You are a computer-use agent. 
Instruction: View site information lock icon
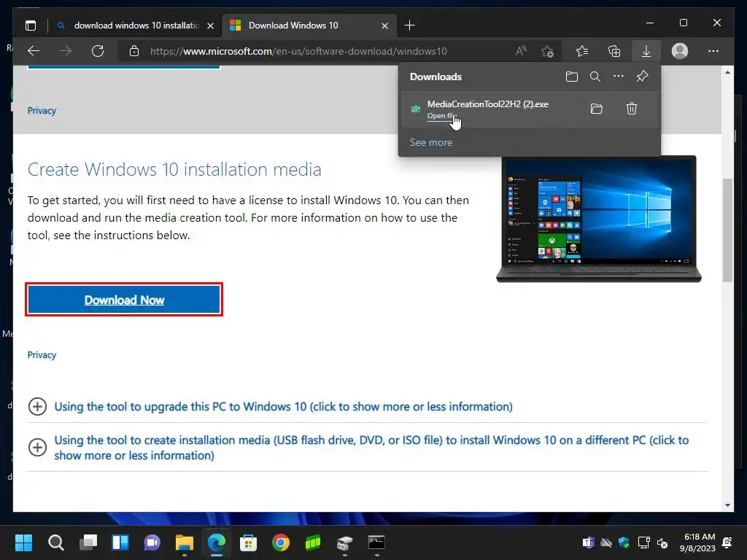tap(134, 51)
